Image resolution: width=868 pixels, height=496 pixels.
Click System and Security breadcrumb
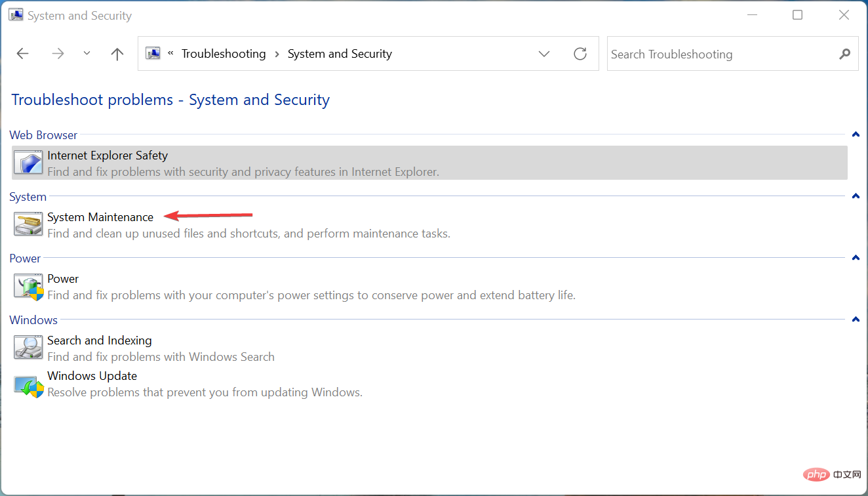click(340, 54)
